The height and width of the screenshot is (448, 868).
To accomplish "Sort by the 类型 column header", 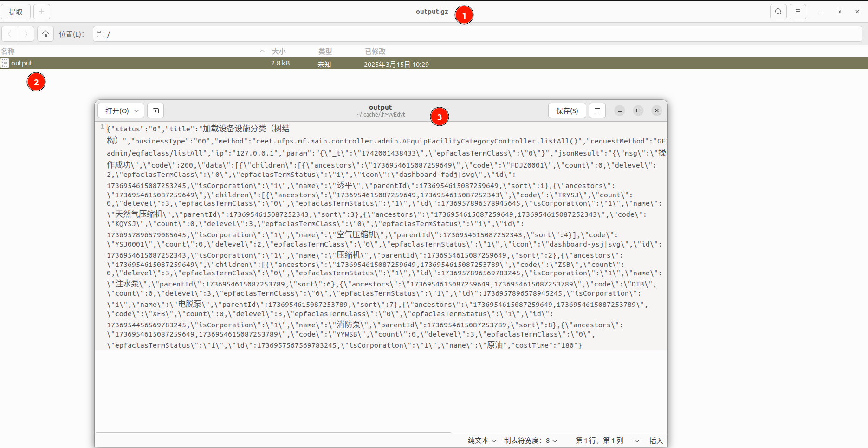I will 325,51.
